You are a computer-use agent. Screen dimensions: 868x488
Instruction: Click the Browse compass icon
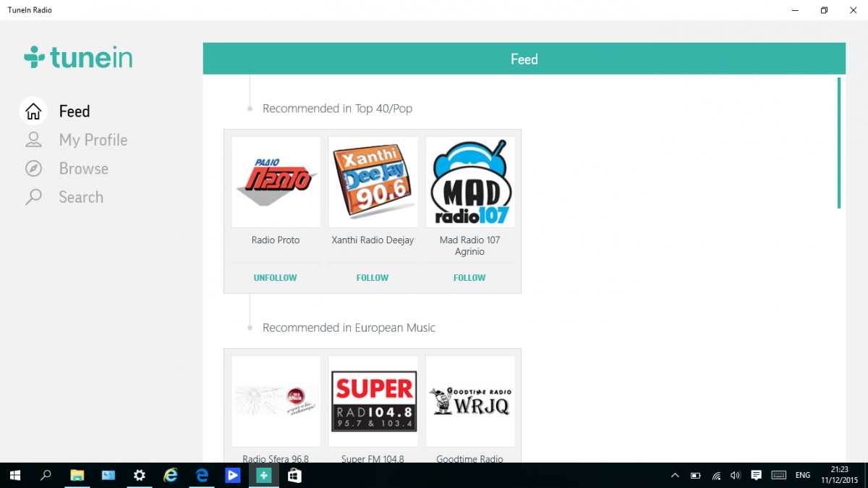(33, 169)
